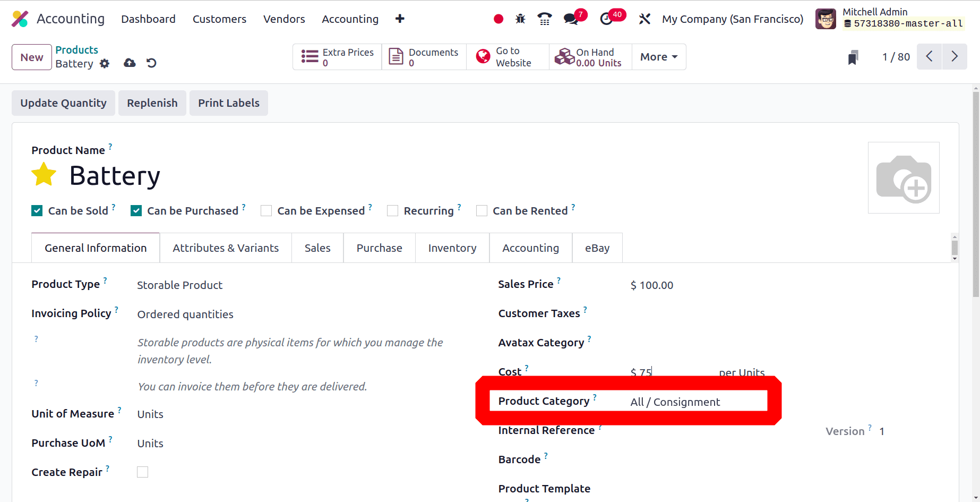
Task: Click the Barcode help question mark
Action: click(546, 455)
